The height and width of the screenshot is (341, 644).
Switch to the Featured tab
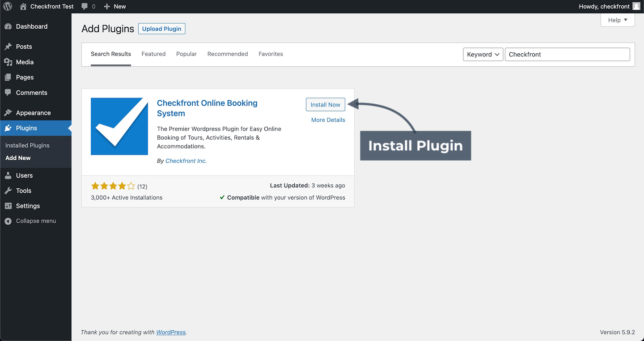coord(153,54)
